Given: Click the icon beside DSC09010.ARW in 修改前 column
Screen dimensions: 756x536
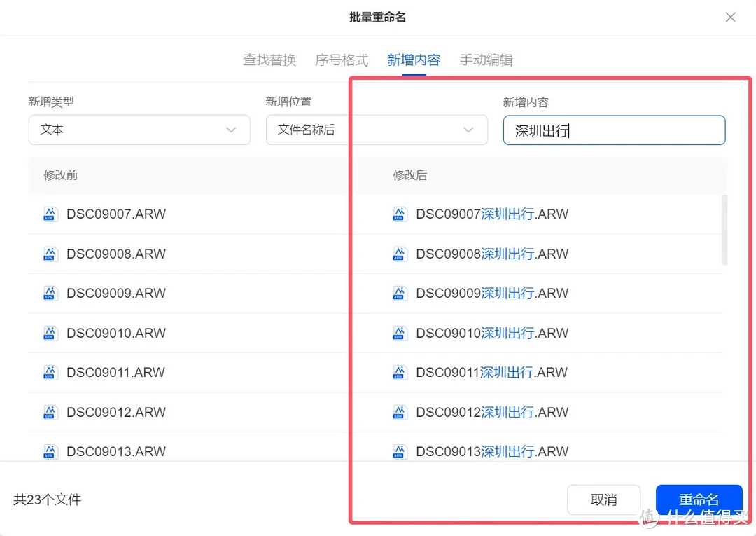Looking at the screenshot, I should 50,333.
